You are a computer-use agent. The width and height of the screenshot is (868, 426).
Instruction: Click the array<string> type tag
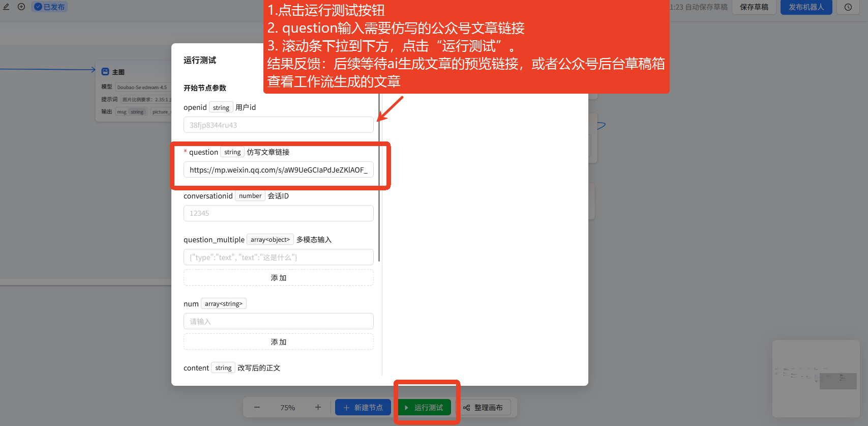coord(224,303)
